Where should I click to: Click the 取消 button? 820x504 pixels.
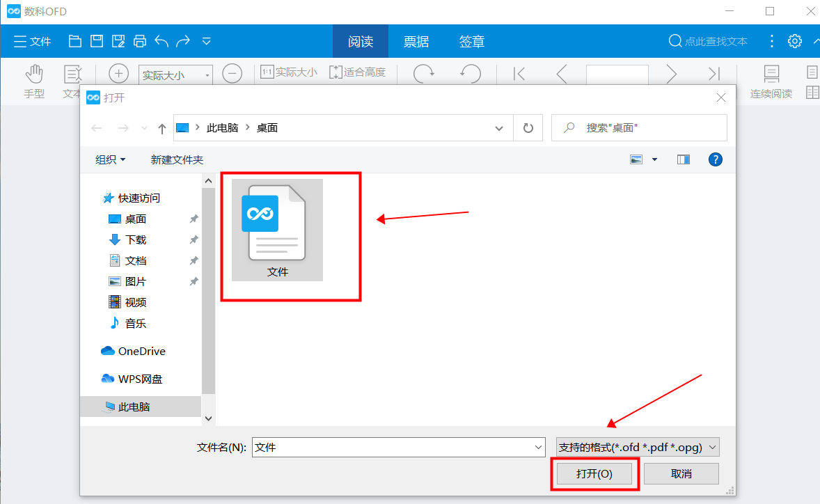pyautogui.click(x=681, y=473)
